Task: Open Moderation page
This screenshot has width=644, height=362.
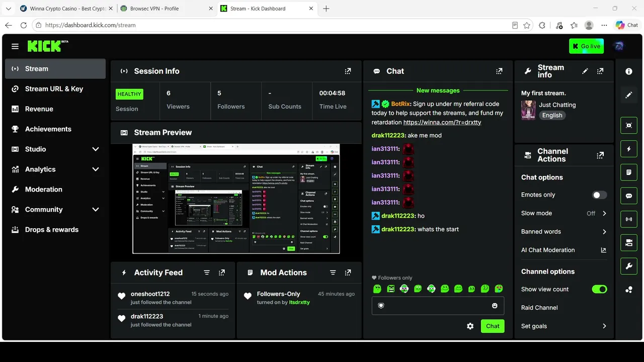Action: click(x=55, y=190)
